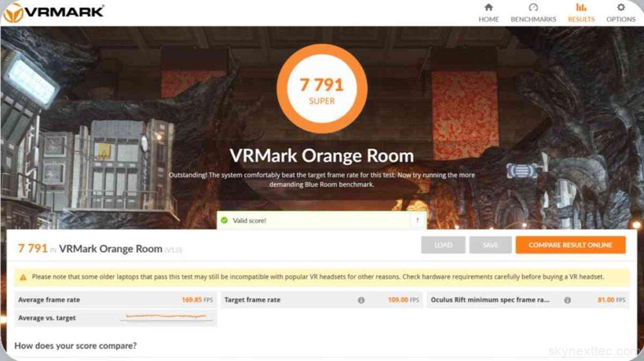Select the Results bar chart icon
Viewport: 644px width, 361px height.
tap(580, 7)
